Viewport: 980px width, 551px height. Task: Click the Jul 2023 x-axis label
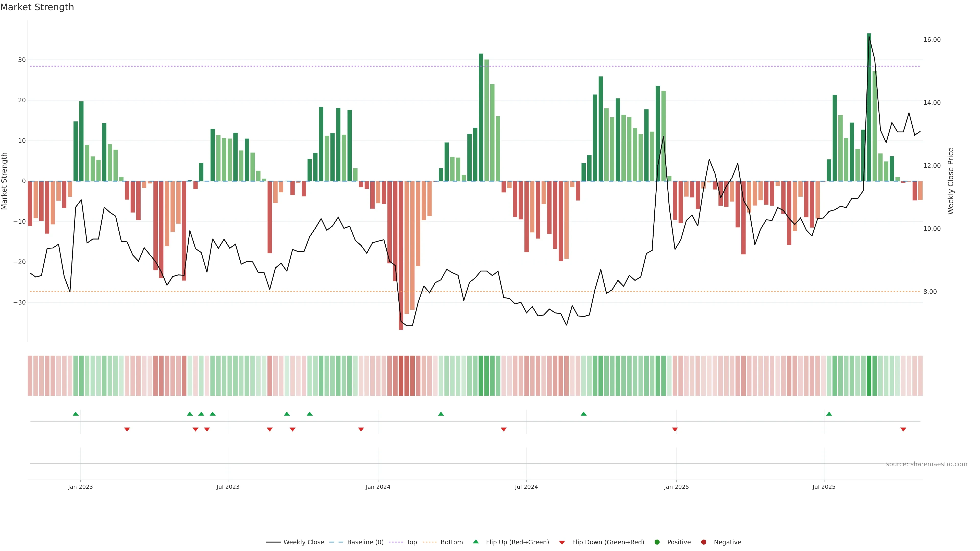pos(228,487)
